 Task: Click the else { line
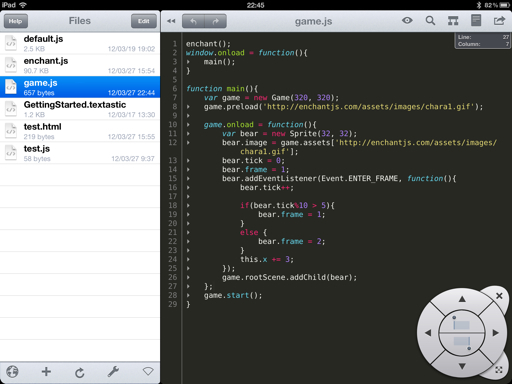[x=253, y=233]
